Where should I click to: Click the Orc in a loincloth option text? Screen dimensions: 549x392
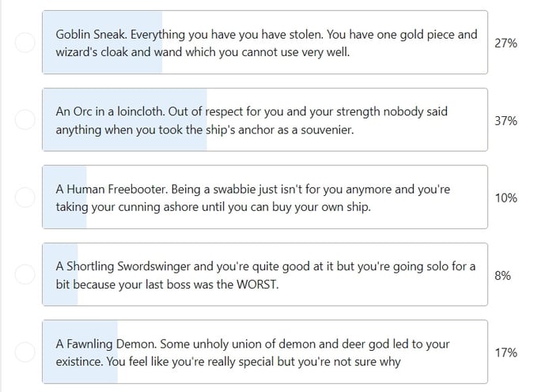tap(252, 120)
